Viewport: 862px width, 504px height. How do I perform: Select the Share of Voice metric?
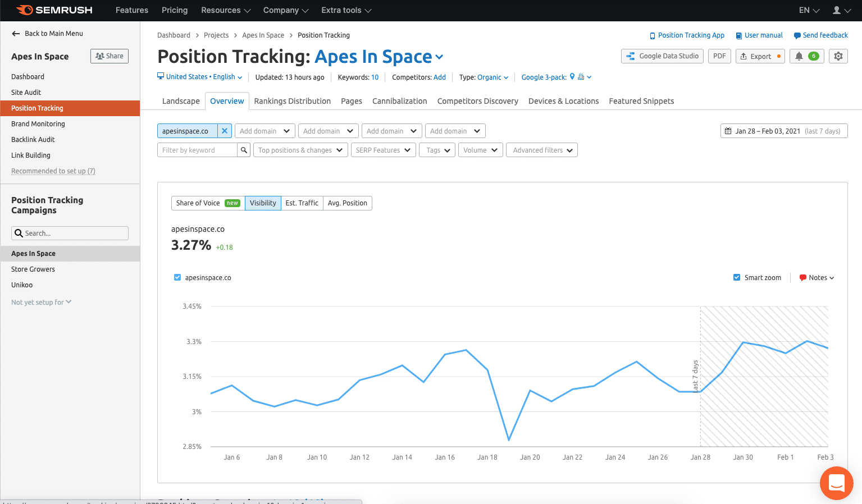click(208, 203)
